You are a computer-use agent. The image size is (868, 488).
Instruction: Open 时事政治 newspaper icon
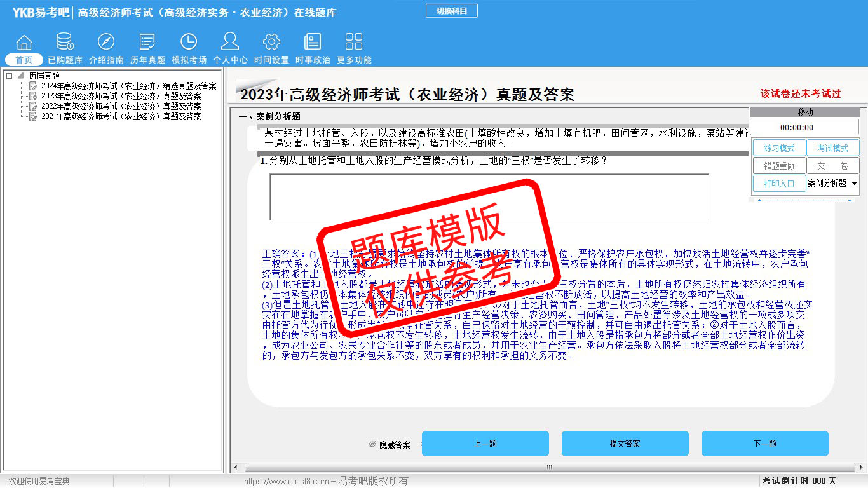tap(313, 43)
